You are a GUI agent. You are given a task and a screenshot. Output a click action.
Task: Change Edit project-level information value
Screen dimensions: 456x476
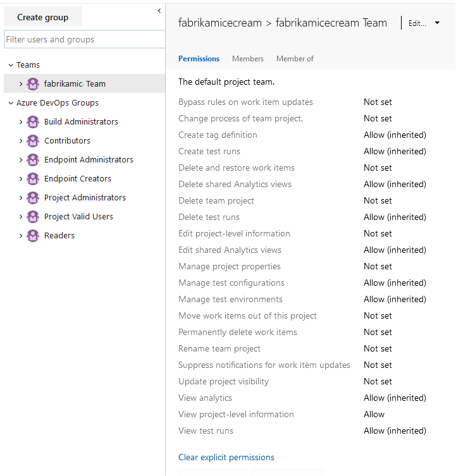click(378, 233)
